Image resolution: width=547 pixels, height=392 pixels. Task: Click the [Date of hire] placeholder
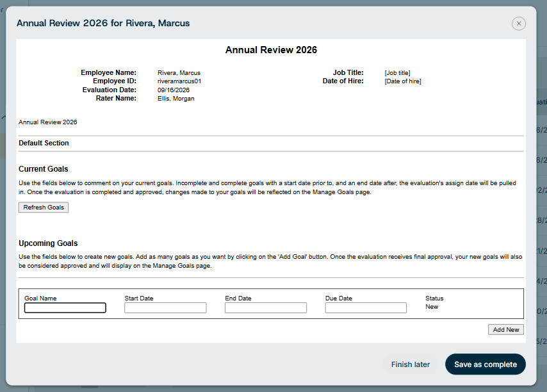(403, 81)
